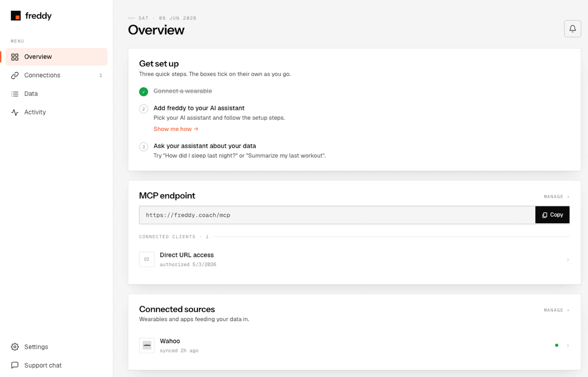Follow the Show me how link
Screen dimensions: 588x377
tap(176, 129)
